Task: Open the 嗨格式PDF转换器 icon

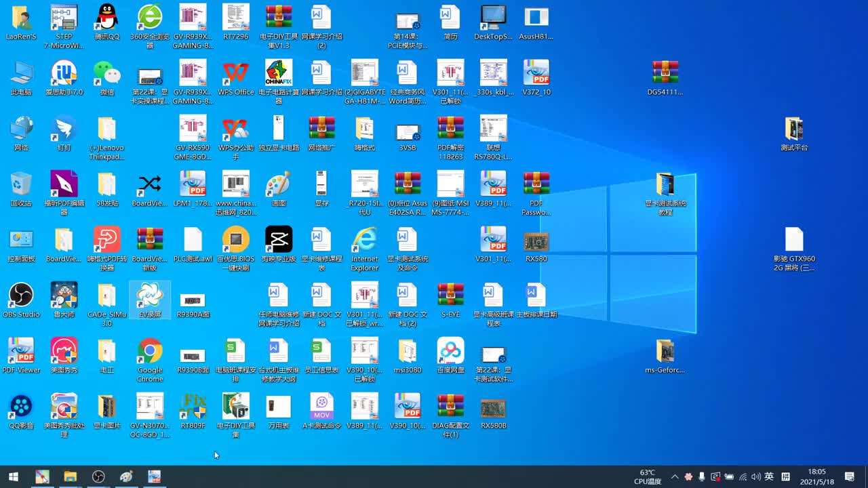Action: pos(106,249)
